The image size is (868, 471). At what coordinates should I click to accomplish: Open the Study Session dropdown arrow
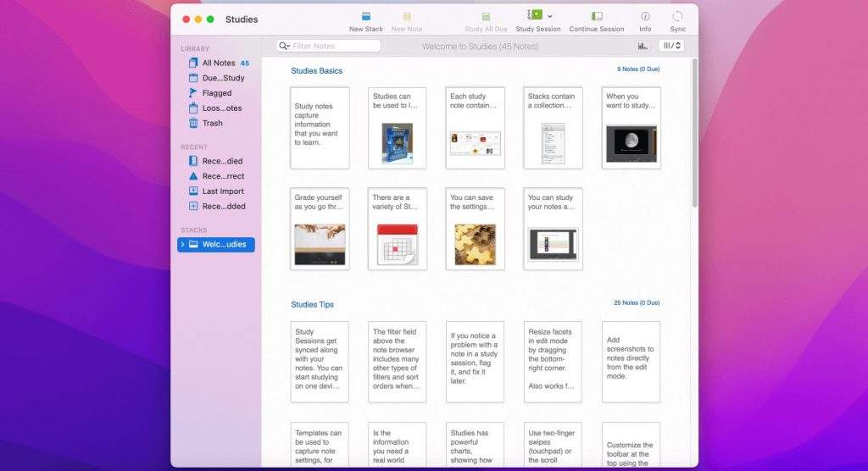550,16
